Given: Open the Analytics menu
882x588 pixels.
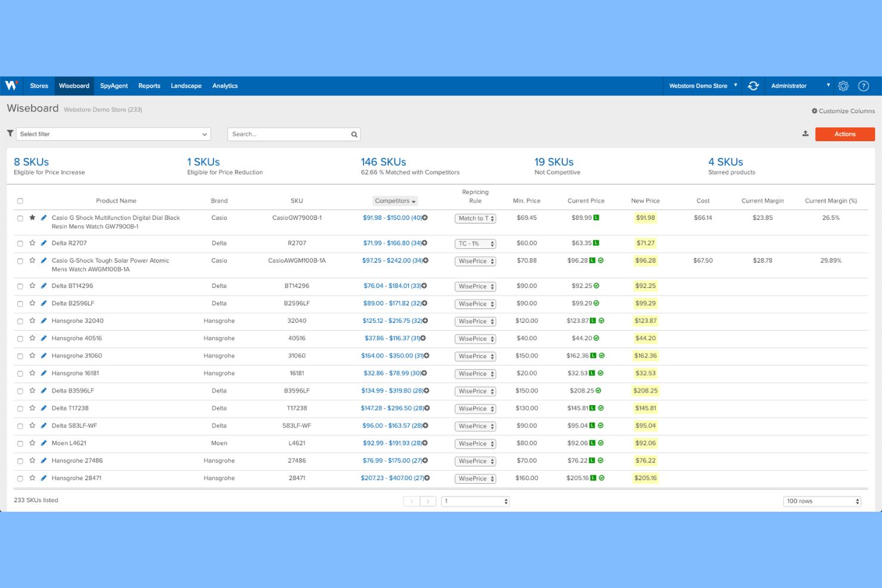Looking at the screenshot, I should point(225,86).
